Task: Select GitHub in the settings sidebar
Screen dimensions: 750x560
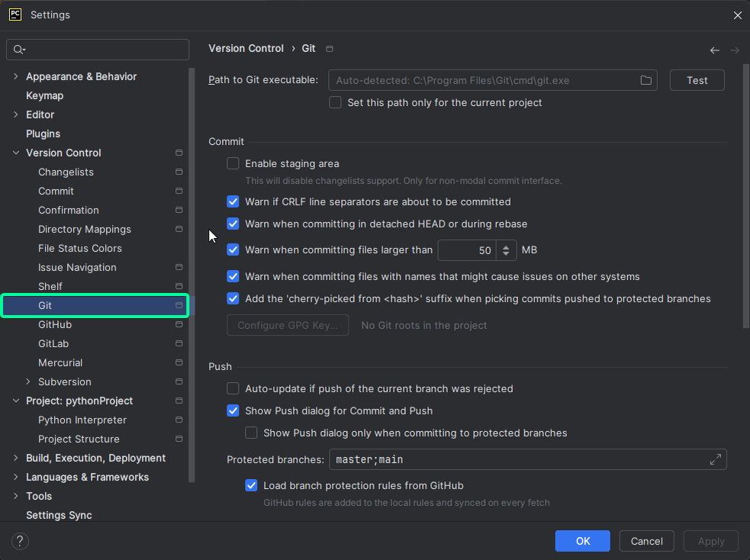Action: click(53, 324)
